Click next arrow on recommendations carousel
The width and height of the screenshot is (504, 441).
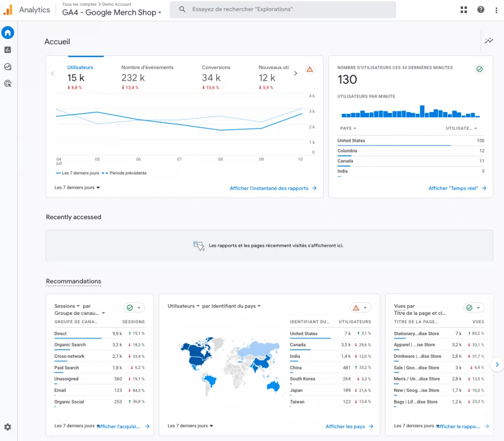point(497,365)
